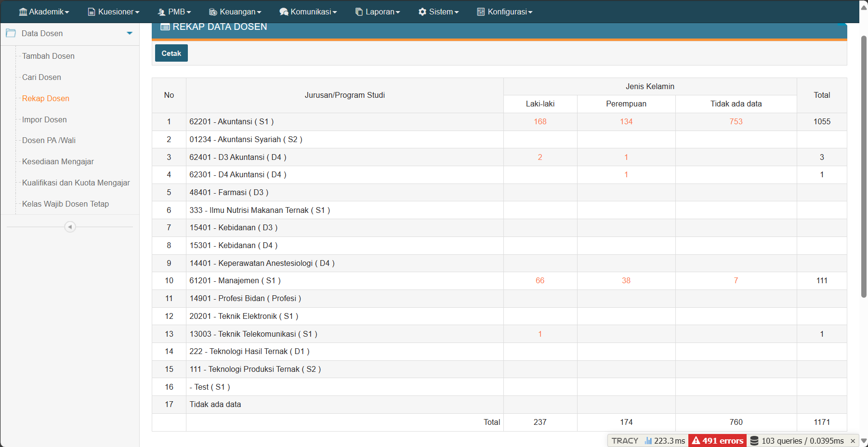This screenshot has height=447, width=868.
Task: Click the Sistem gear icon
Action: 422,12
